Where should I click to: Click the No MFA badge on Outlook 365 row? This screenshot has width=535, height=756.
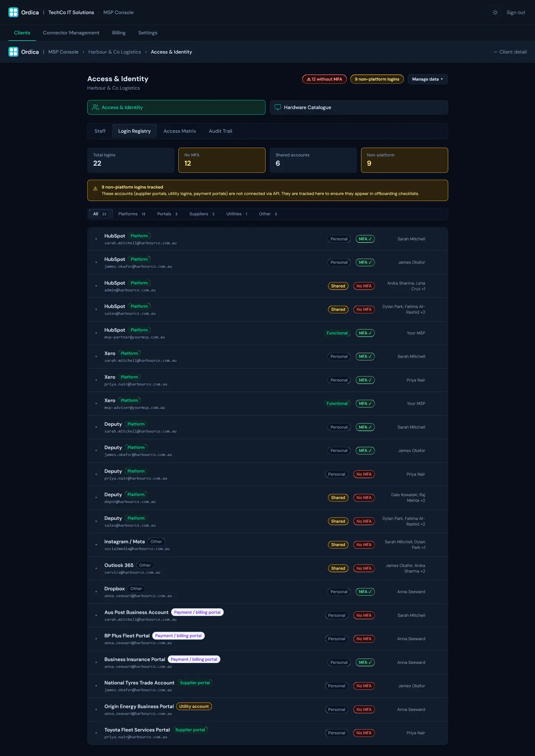(x=364, y=568)
